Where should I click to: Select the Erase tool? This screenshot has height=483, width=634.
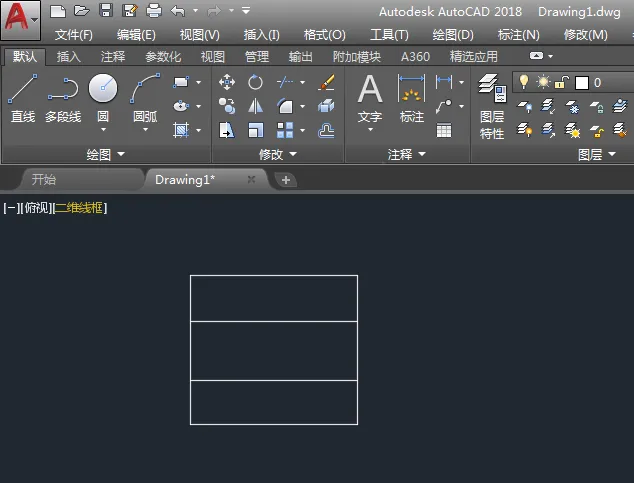(326, 82)
